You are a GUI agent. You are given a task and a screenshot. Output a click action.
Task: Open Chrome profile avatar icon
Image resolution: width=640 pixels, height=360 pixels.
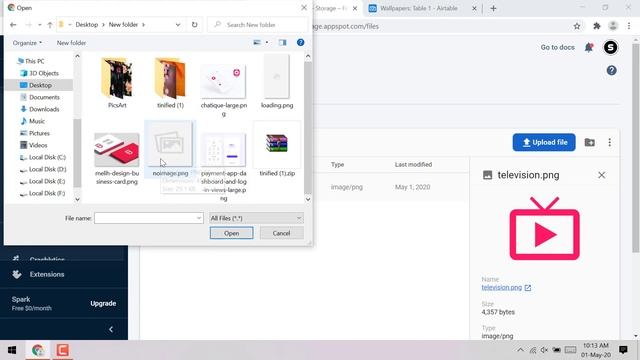tap(613, 26)
